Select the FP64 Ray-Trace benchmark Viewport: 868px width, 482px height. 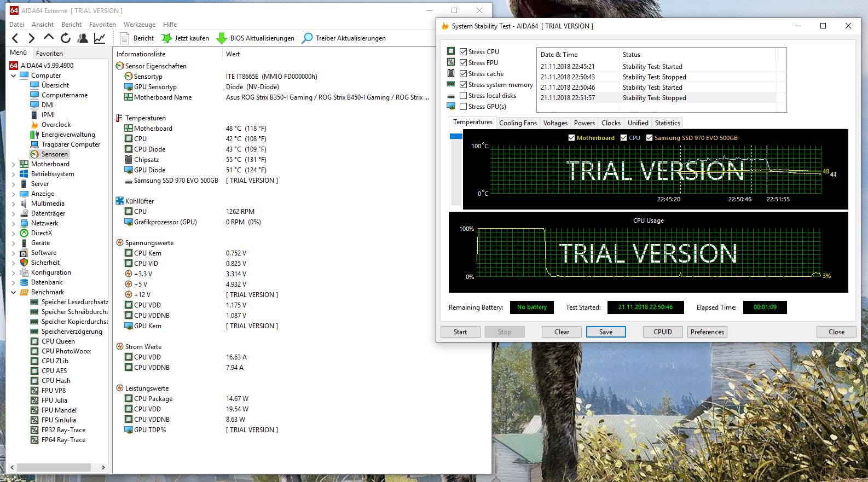click(x=63, y=440)
